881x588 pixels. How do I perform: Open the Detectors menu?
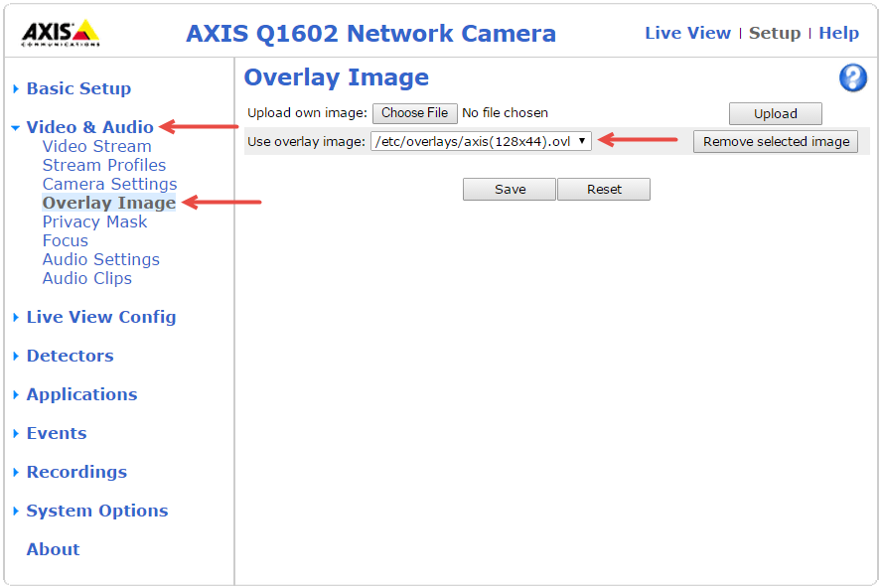click(71, 356)
